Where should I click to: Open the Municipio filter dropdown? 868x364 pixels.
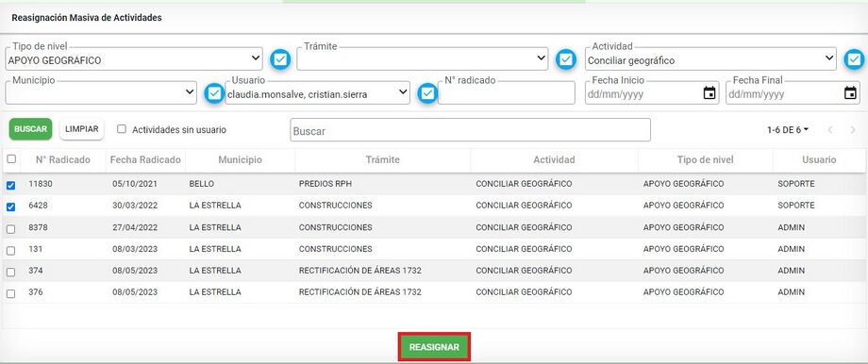pos(101,92)
